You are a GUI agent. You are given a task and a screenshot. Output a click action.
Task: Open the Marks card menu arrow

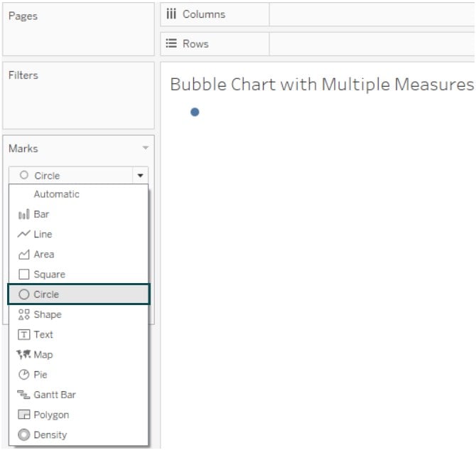click(146, 148)
